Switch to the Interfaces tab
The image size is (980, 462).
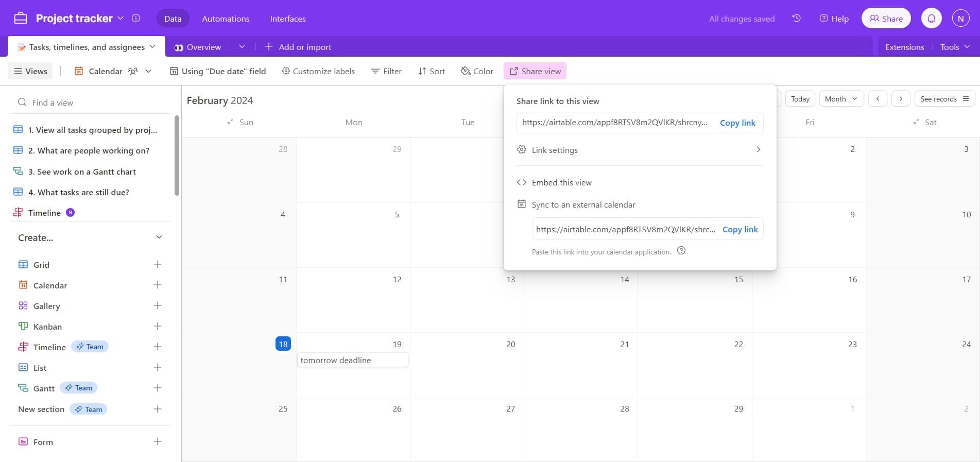288,19
